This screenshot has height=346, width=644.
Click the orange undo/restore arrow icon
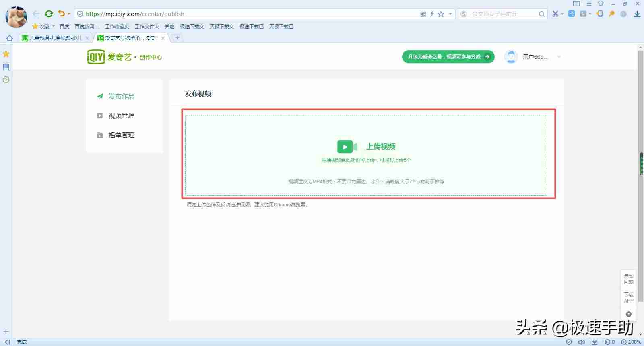point(61,14)
